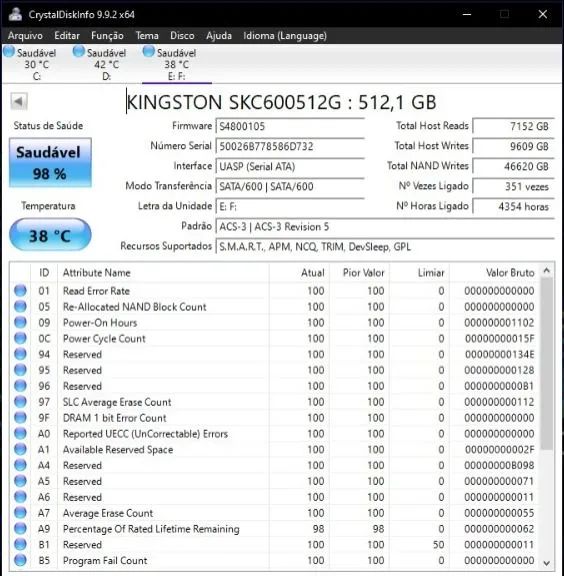Open the Função menu

(107, 36)
